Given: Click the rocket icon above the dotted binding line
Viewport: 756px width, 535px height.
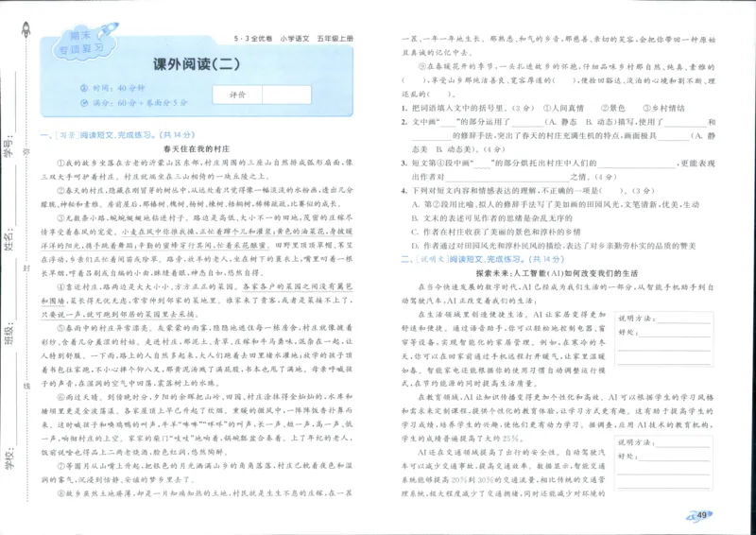Looking at the screenshot, I should point(26,30).
